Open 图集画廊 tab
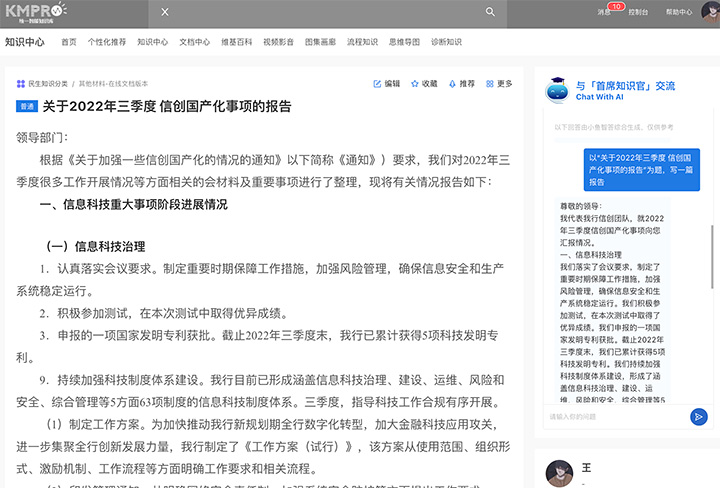 pos(321,42)
